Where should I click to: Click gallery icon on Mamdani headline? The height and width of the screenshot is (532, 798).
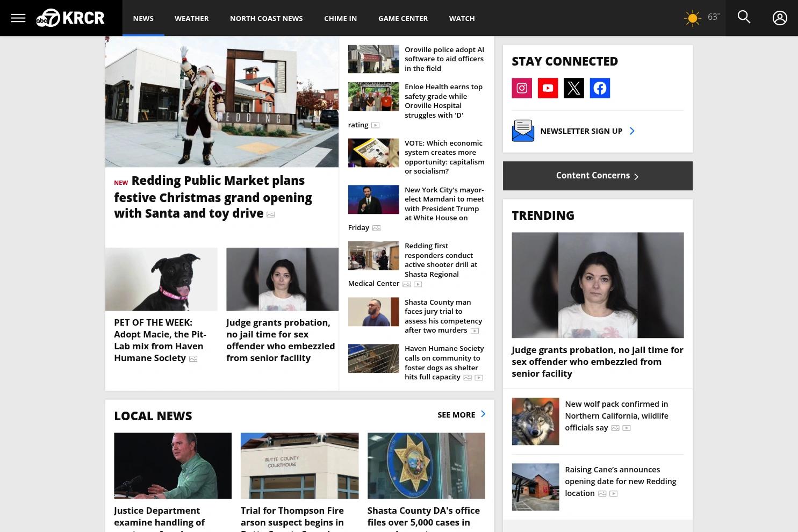[x=376, y=228]
